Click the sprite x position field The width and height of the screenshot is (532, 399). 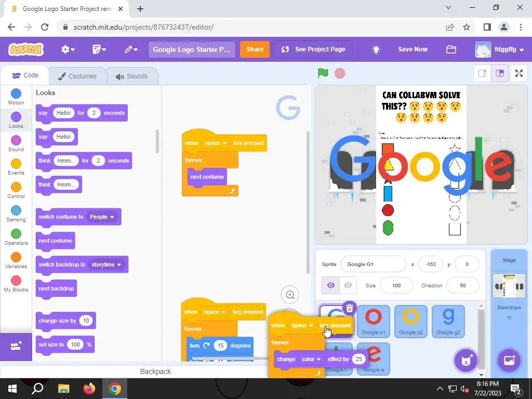(431, 264)
